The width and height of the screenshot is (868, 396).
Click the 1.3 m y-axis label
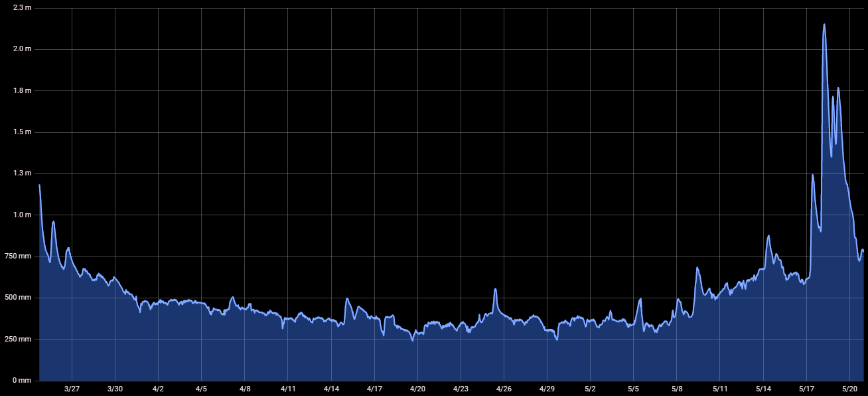(23, 173)
